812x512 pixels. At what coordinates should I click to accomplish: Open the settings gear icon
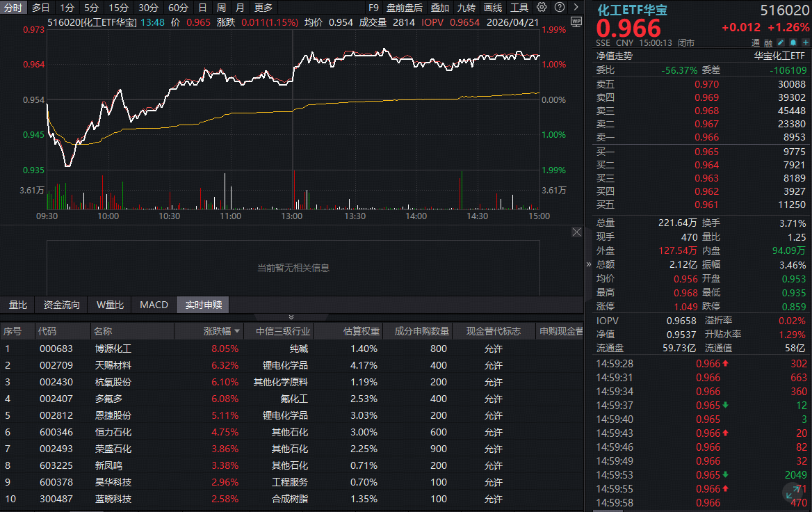click(x=541, y=6)
